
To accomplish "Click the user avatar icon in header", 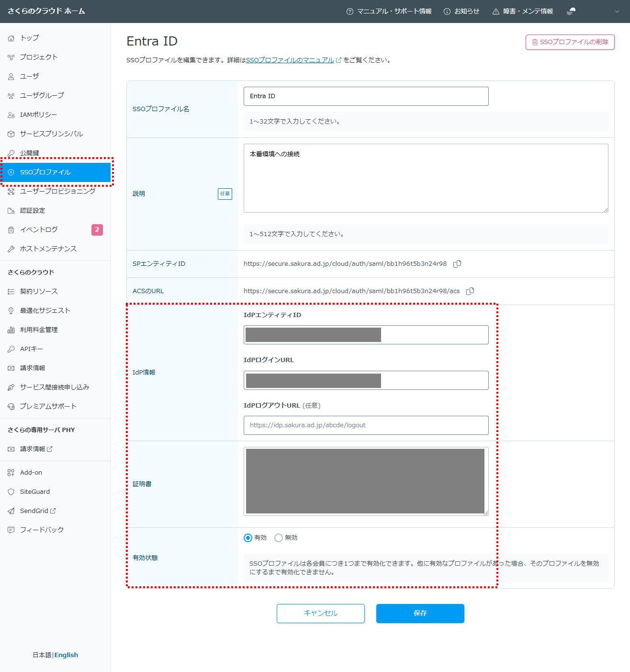I will (571, 11).
